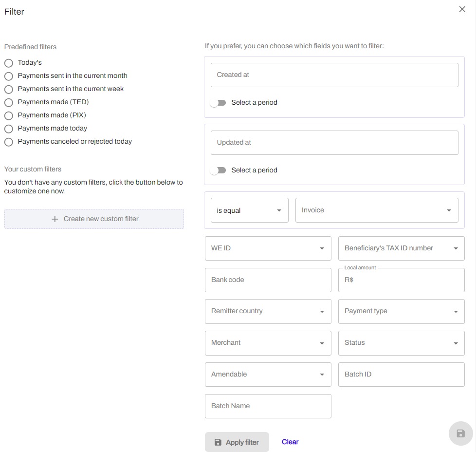Click the Local amount R$ field
Viewport: 476px width, 452px height.
[402, 280]
